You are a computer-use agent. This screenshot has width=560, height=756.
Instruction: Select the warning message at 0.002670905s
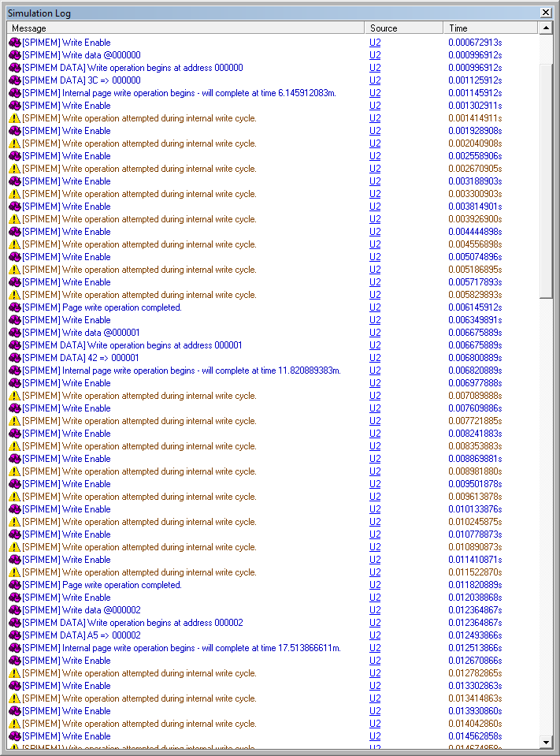139,169
